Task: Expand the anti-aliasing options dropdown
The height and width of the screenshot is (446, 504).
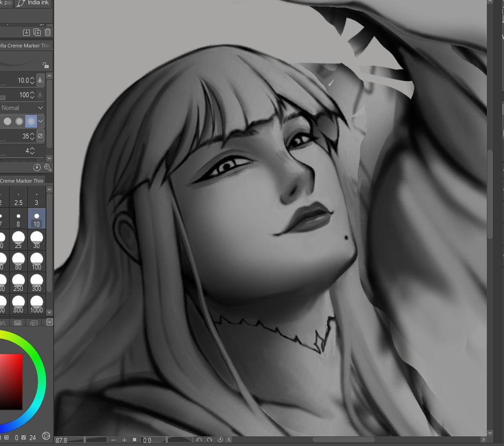Action: tap(41, 121)
